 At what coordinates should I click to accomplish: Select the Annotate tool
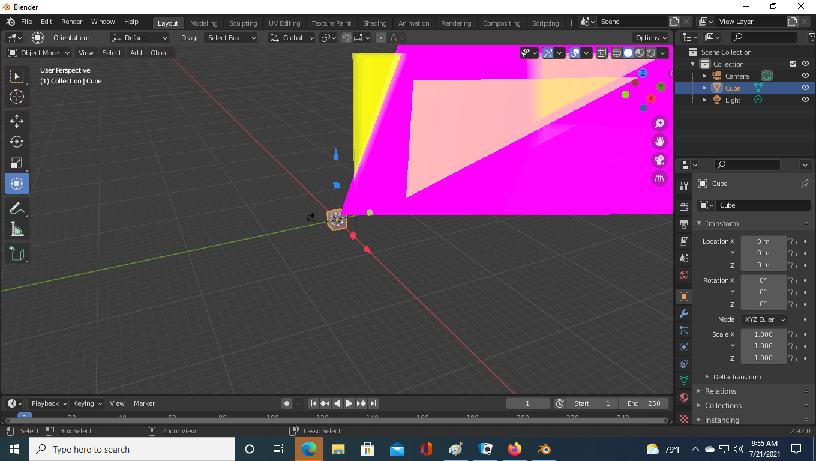click(17, 208)
